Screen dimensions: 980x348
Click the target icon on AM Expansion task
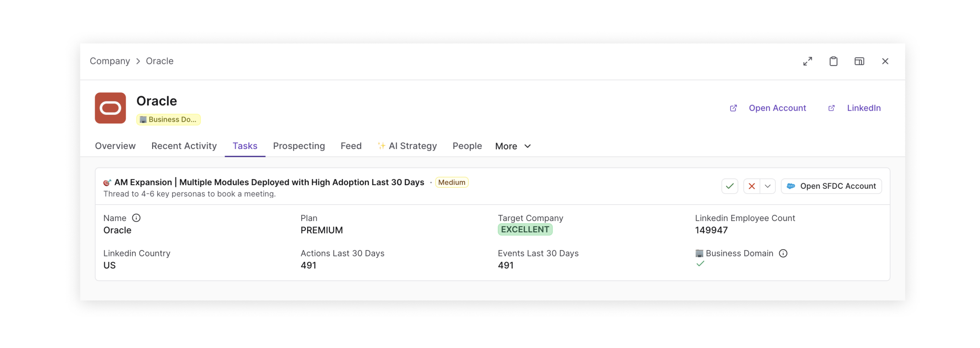click(x=108, y=183)
